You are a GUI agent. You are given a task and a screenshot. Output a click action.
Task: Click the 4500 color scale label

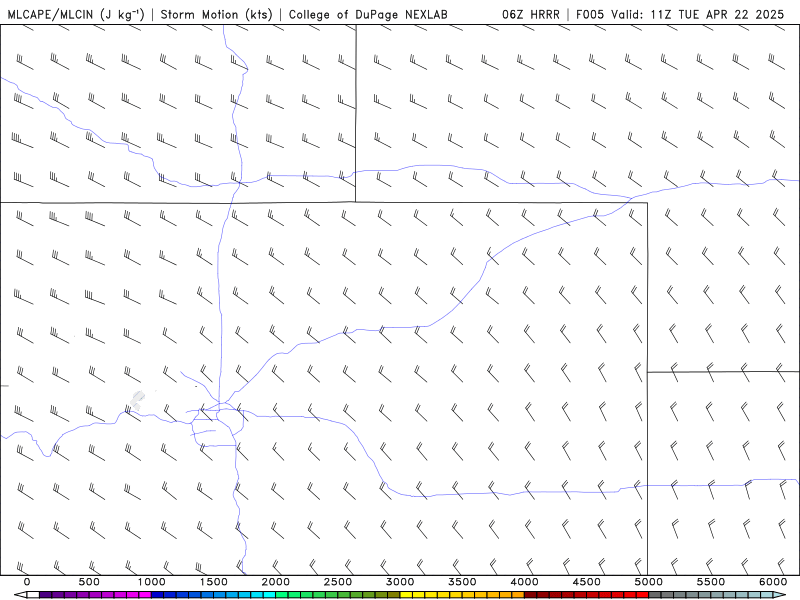click(587, 582)
